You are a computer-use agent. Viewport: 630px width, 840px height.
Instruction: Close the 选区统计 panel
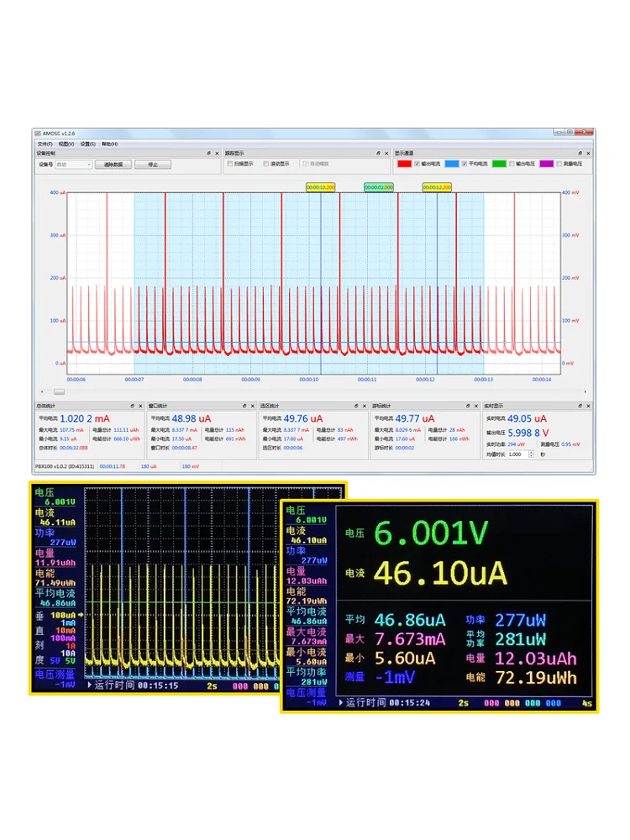tap(365, 406)
